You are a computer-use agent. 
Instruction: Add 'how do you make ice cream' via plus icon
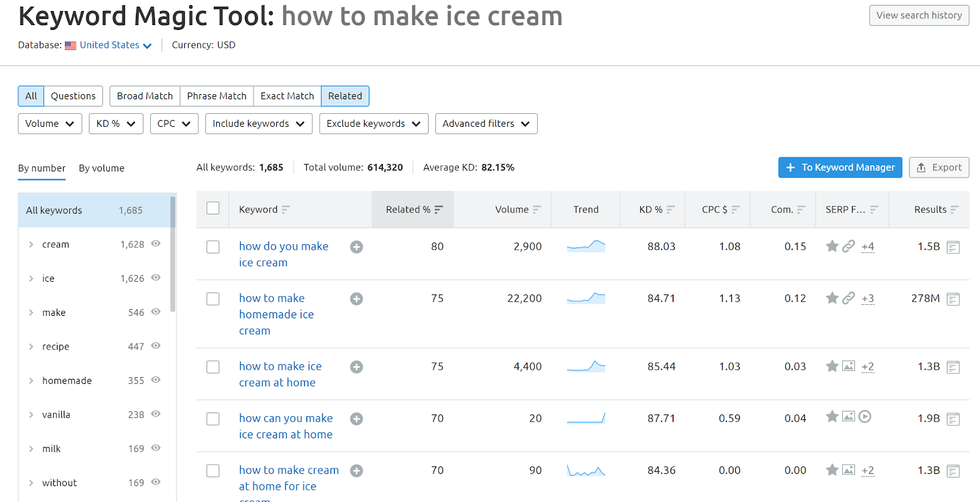click(356, 247)
